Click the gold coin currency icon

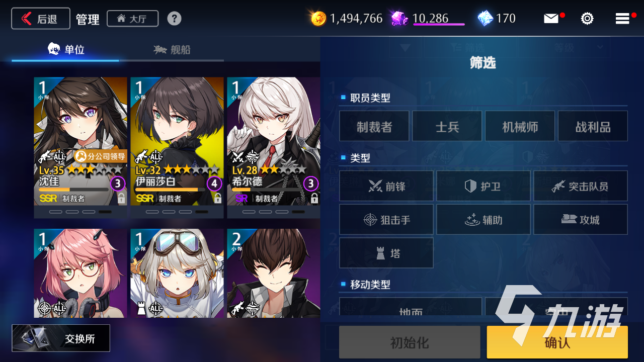coord(318,19)
